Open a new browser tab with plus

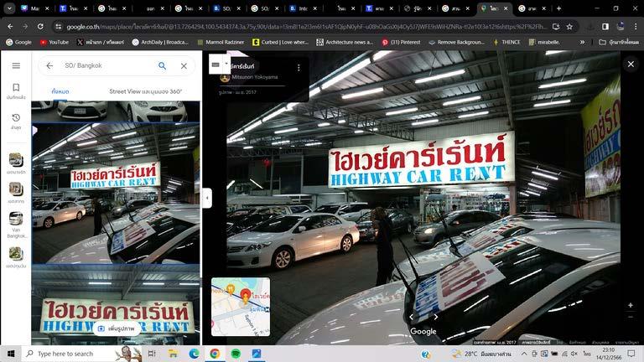[559, 8]
